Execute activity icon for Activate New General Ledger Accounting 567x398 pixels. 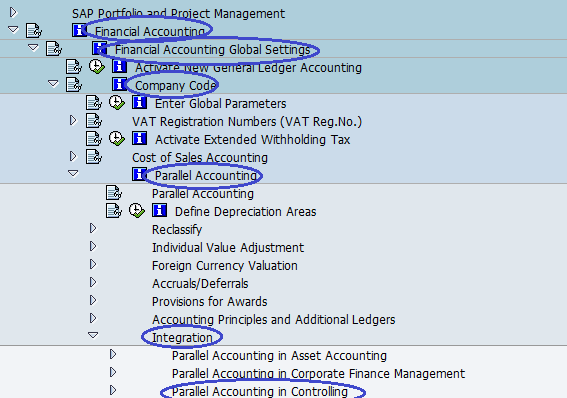click(97, 67)
